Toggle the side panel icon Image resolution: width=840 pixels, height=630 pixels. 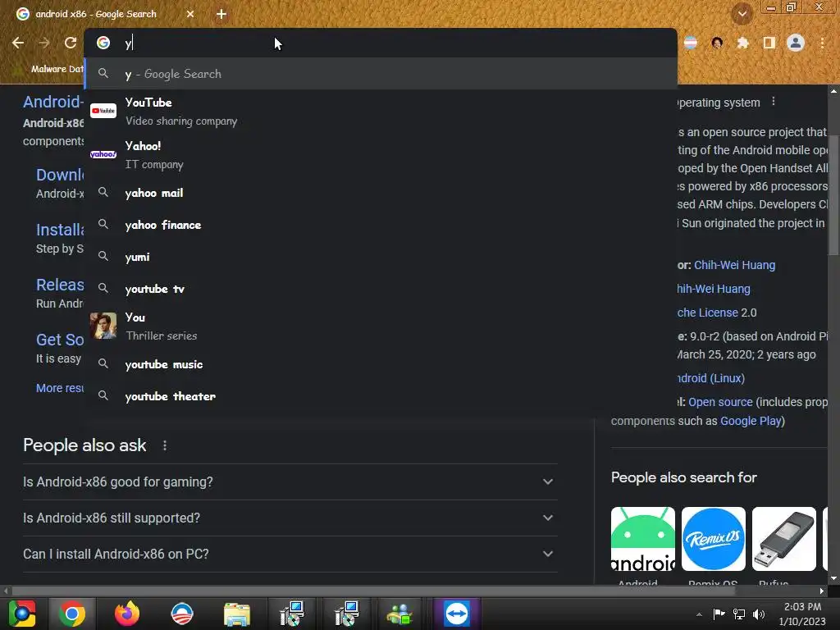click(x=769, y=43)
